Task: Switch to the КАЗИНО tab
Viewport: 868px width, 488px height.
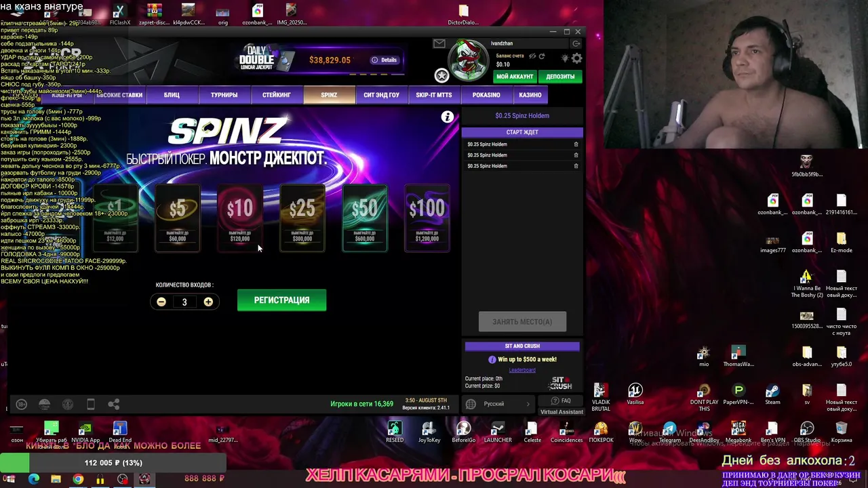Action: pos(530,95)
